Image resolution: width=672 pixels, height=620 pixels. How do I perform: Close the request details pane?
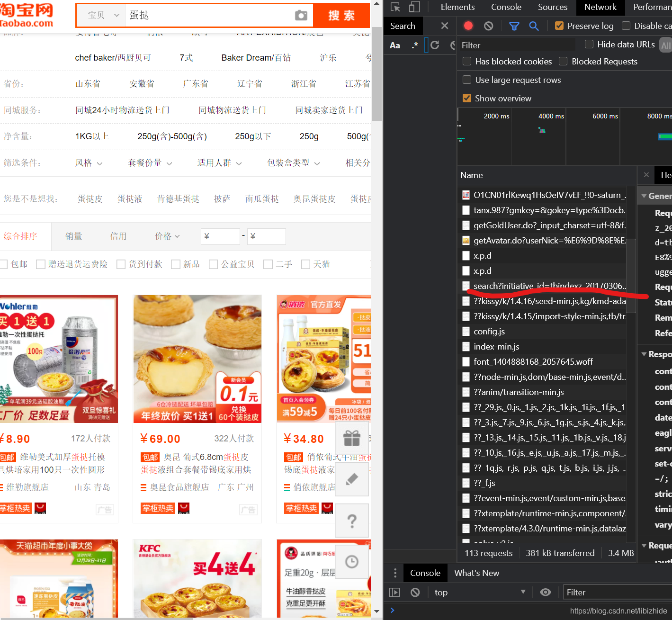[646, 175]
